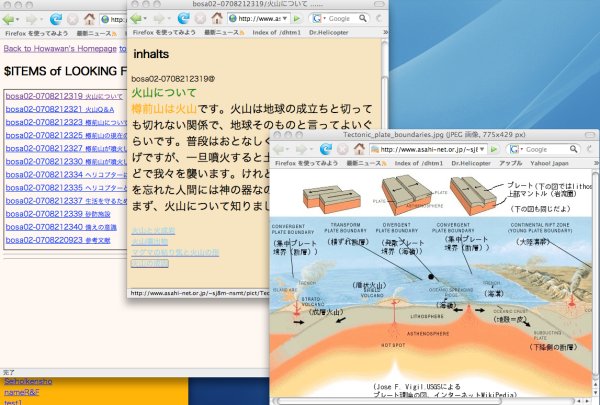Viewport: 600px width, 405px height.
Task: Open 'Dr.Helicopter' bookmark in Tectonic window
Action: (471, 163)
